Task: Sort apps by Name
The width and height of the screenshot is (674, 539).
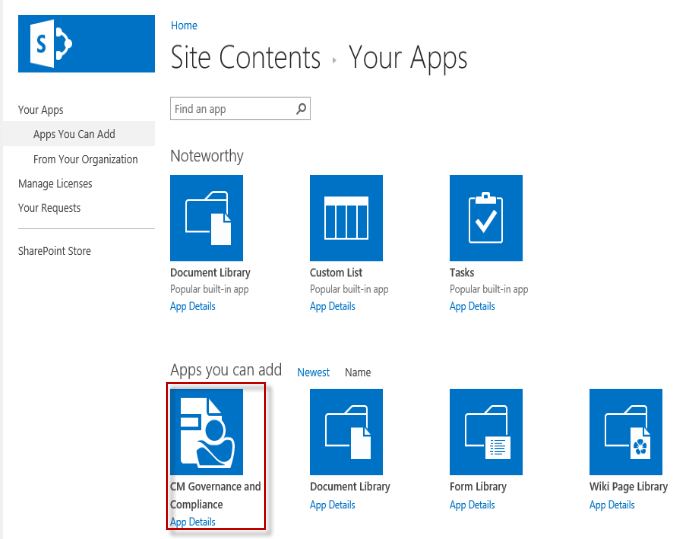Action: click(358, 372)
